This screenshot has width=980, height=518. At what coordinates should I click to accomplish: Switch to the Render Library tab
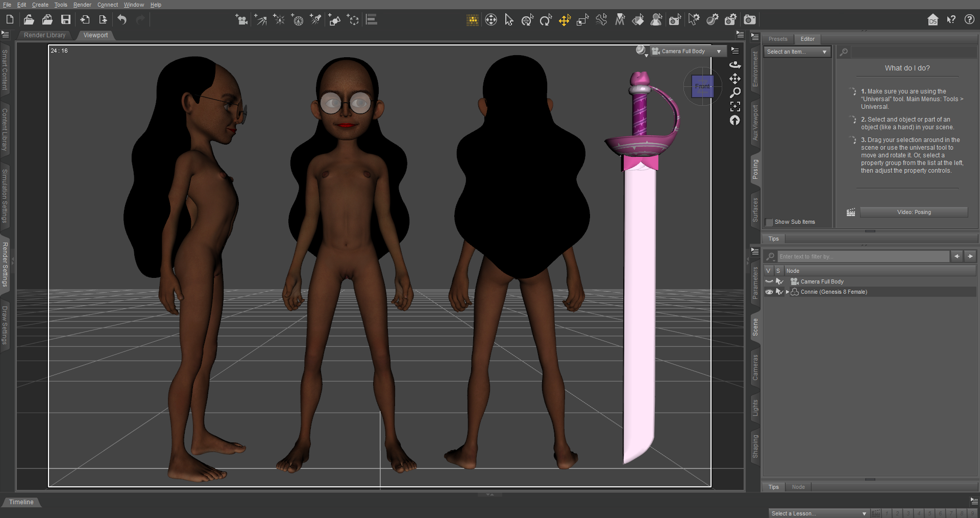(x=44, y=35)
